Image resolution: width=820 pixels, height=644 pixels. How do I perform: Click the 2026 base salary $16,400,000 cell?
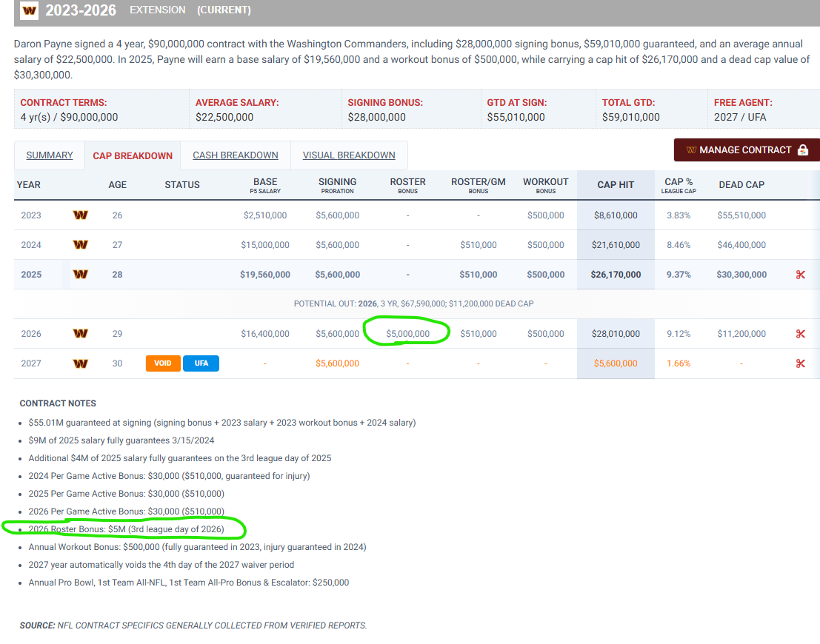point(265,334)
